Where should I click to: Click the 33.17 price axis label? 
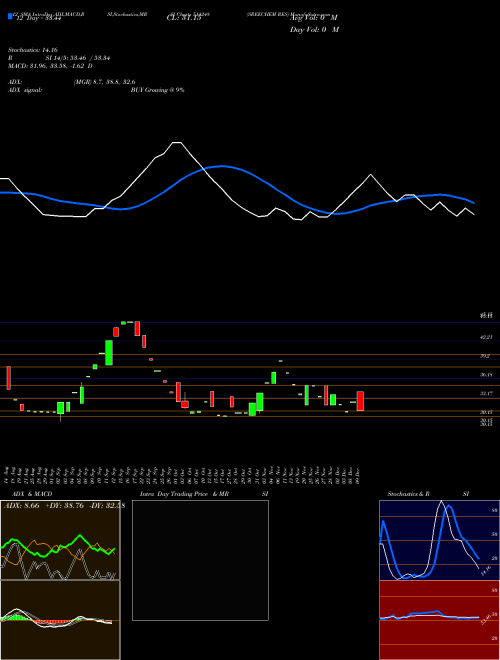click(486, 393)
